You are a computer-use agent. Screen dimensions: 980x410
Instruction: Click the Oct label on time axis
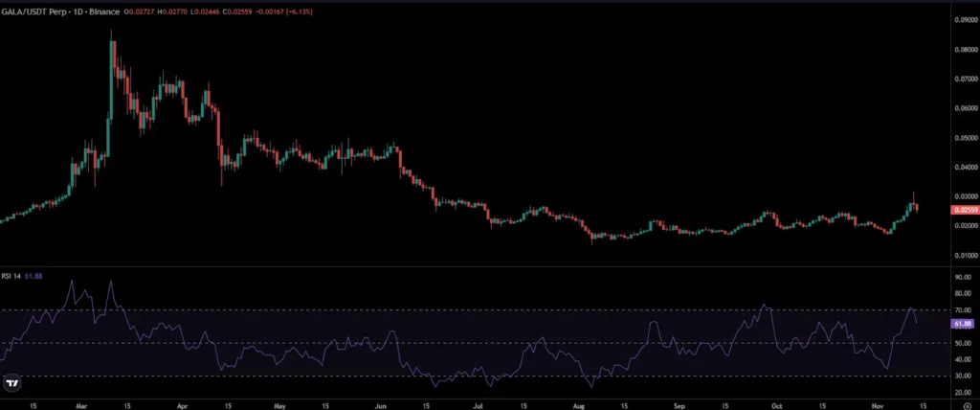(776, 405)
